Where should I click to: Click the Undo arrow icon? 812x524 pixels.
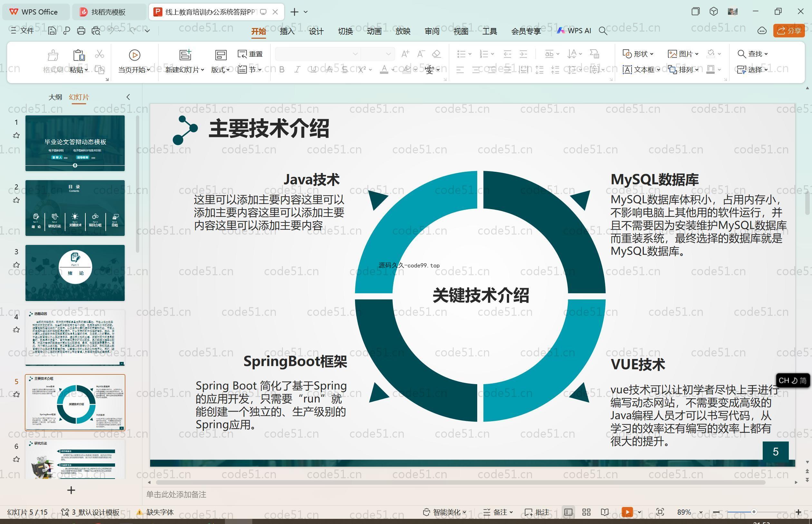pyautogui.click(x=111, y=31)
